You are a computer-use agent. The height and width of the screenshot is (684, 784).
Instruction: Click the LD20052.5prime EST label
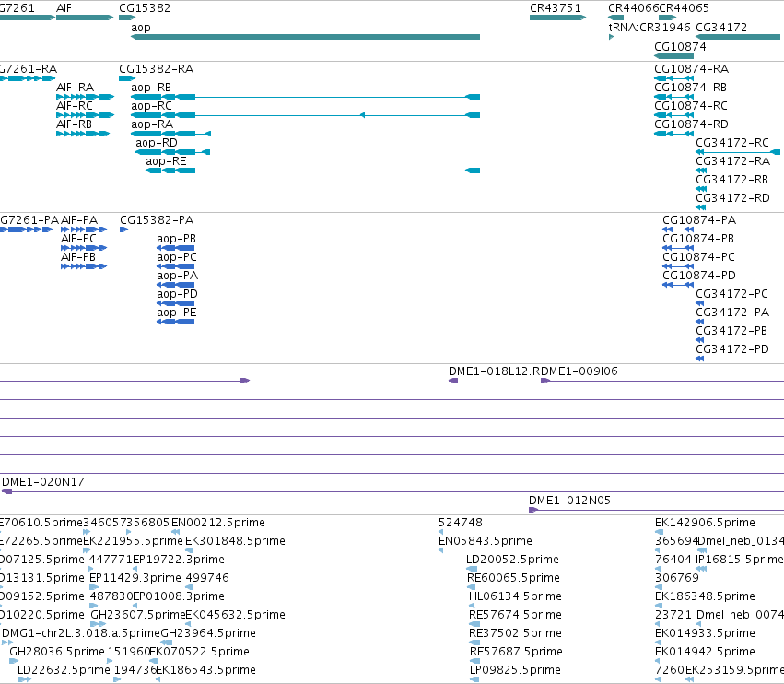(x=512, y=560)
